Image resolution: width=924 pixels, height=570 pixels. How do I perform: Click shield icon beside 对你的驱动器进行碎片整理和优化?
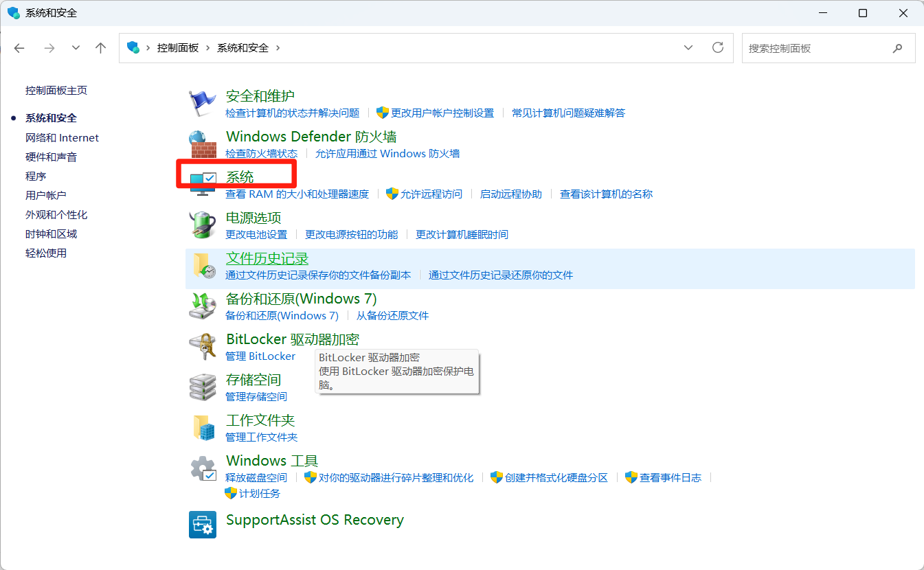311,477
